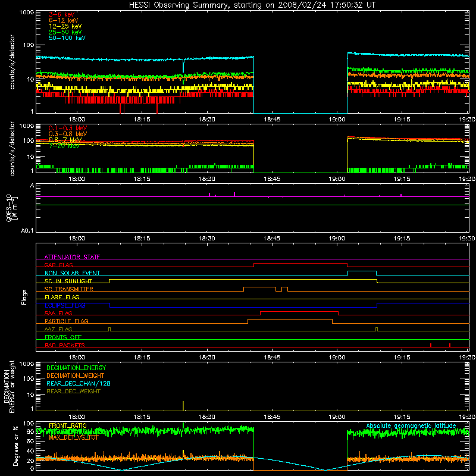Image resolution: width=476 pixels, height=476 pixels.
Task: Click the earlier red BAD_PACKETS spike
Action: pos(431,345)
